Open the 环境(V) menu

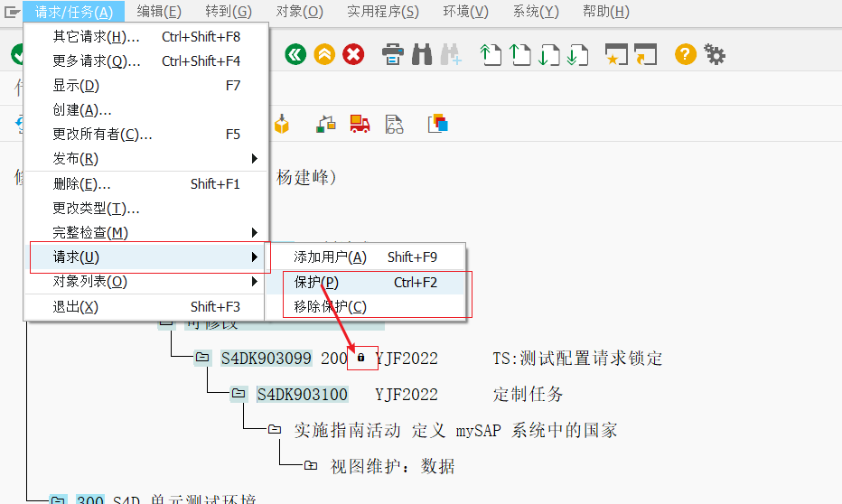click(465, 11)
